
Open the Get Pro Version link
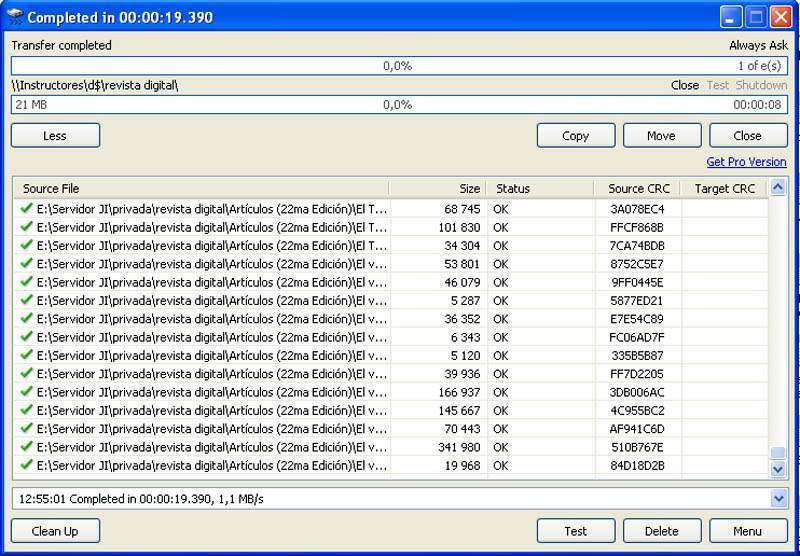(746, 162)
